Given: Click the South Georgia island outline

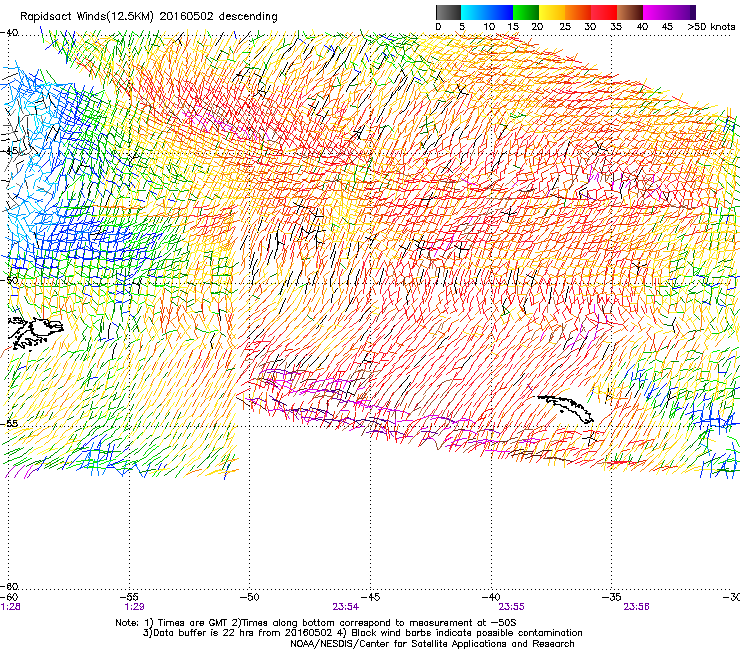Looking at the screenshot, I should coord(566,408).
